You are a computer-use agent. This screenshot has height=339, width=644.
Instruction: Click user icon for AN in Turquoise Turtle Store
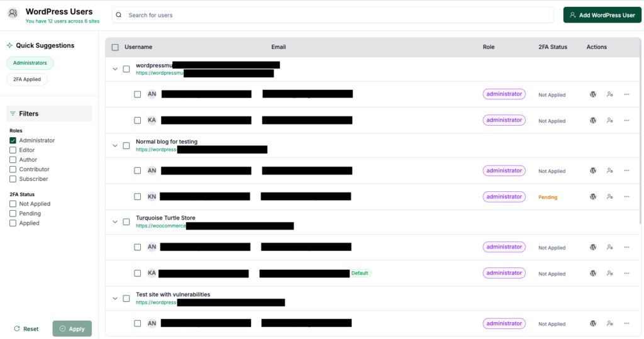(610, 247)
